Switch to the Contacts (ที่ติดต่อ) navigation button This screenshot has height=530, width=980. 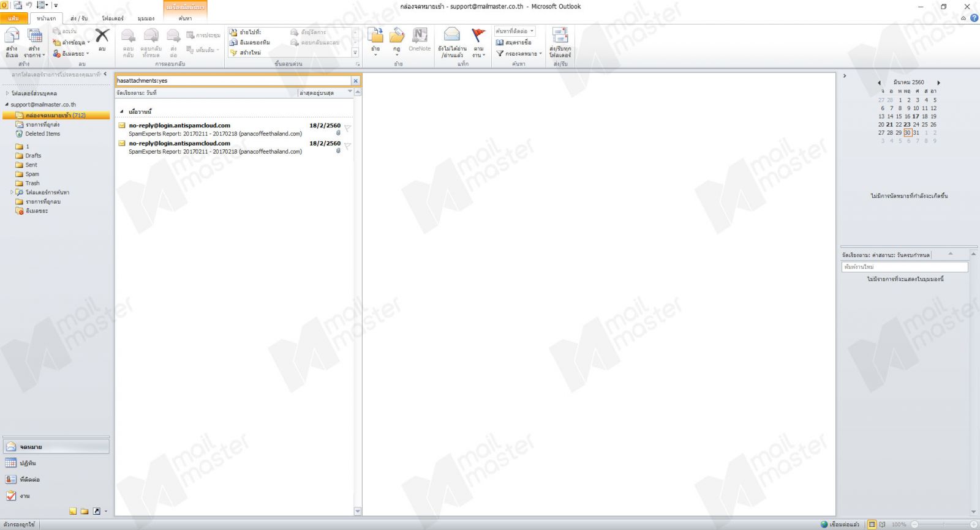[56, 480]
